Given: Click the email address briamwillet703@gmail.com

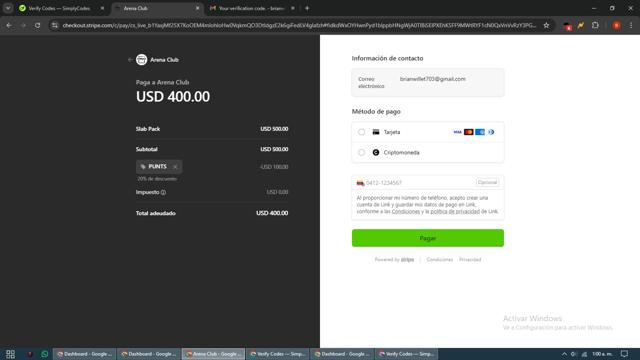Looking at the screenshot, I should point(433,79).
